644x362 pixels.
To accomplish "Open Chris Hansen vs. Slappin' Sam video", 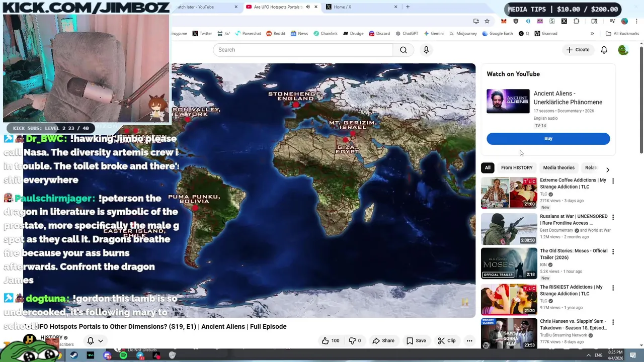I will point(574,324).
